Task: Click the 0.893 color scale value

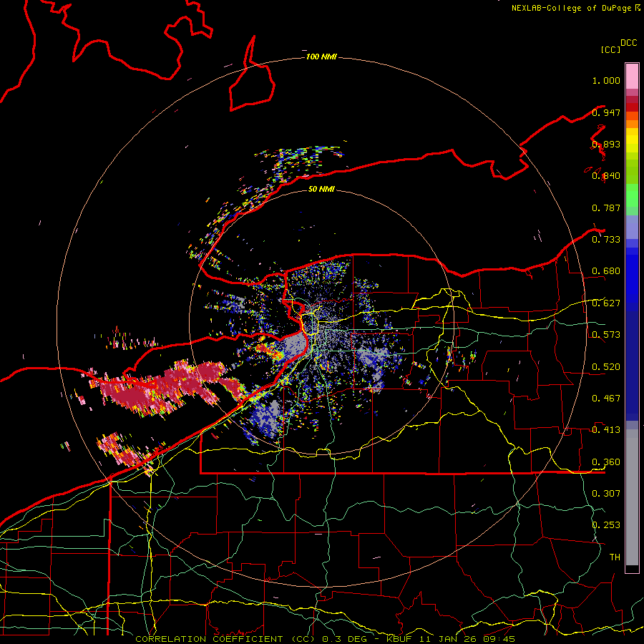Action: pos(606,144)
